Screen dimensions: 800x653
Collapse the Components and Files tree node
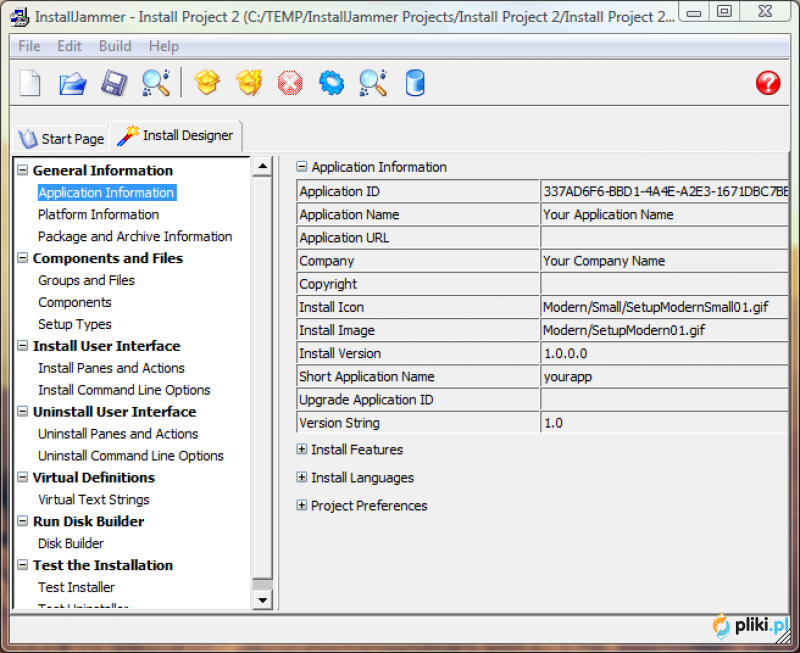coord(22,258)
